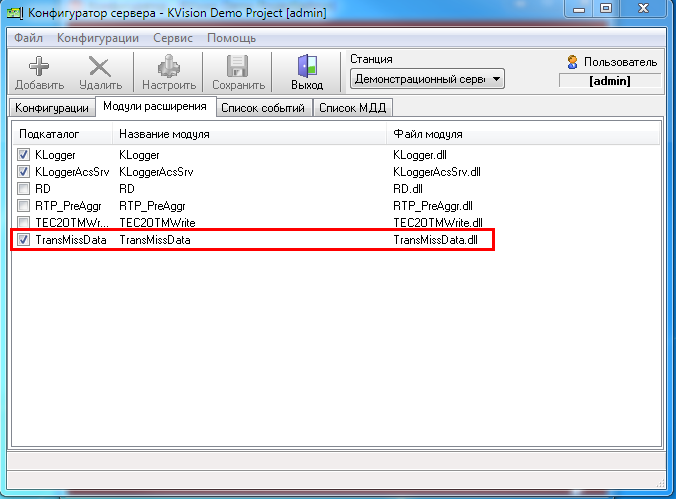Click the Выход door icon
The width and height of the screenshot is (676, 499).
(307, 67)
